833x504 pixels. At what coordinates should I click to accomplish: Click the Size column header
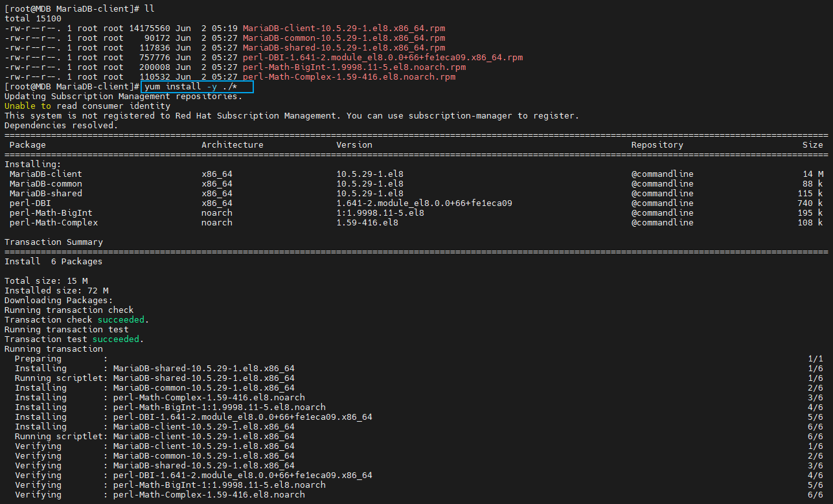(x=813, y=144)
